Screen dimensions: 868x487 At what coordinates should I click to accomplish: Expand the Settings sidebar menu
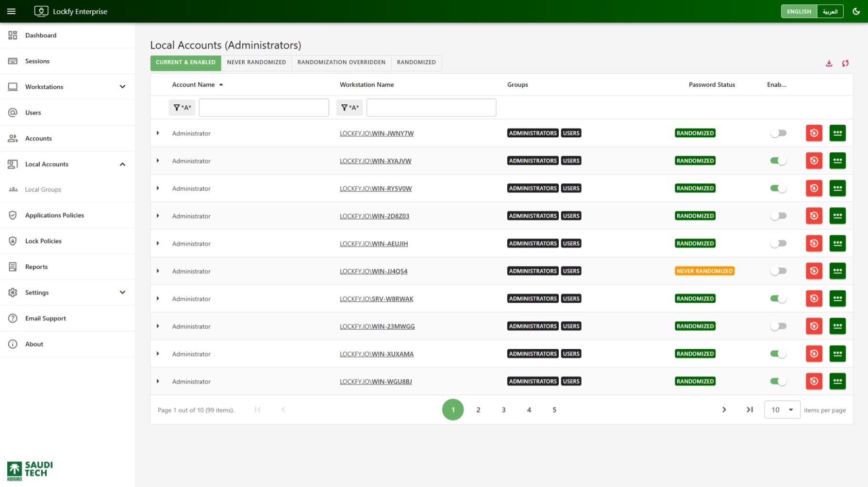coord(67,292)
